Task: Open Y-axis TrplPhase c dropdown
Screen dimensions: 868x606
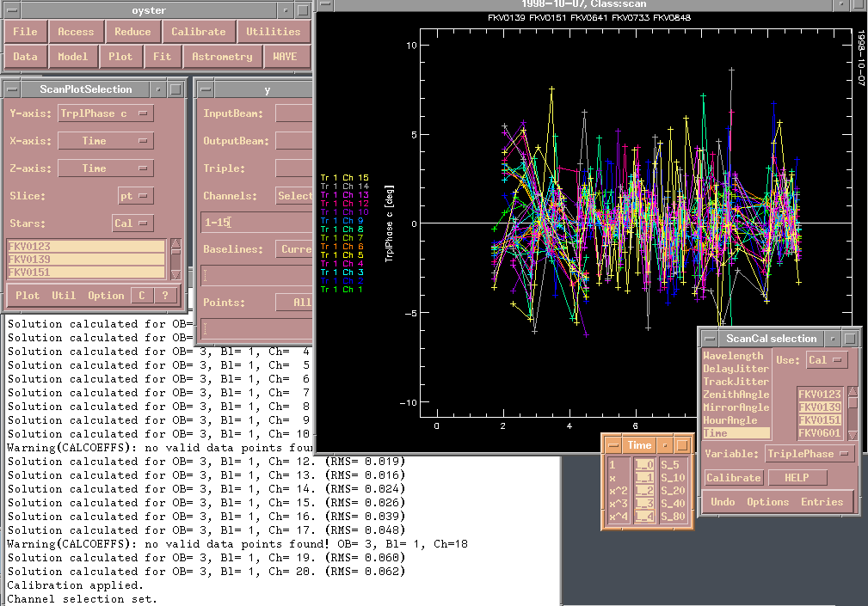Action: 105,113
